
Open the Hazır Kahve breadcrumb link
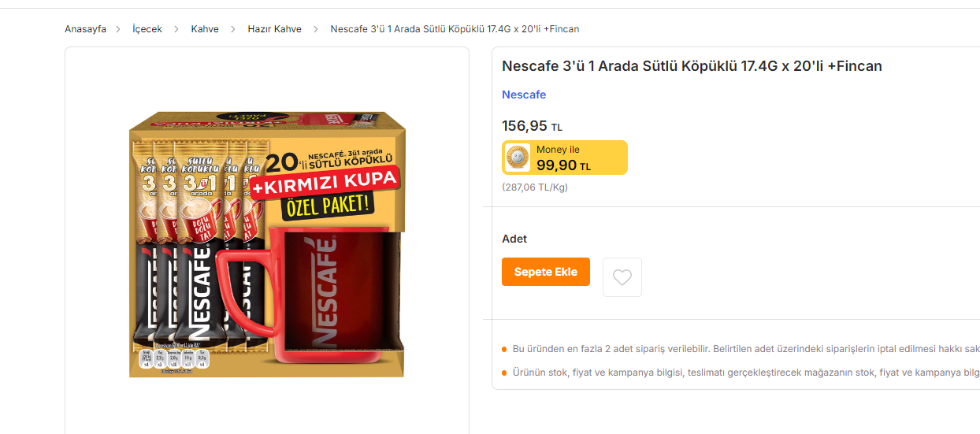274,29
